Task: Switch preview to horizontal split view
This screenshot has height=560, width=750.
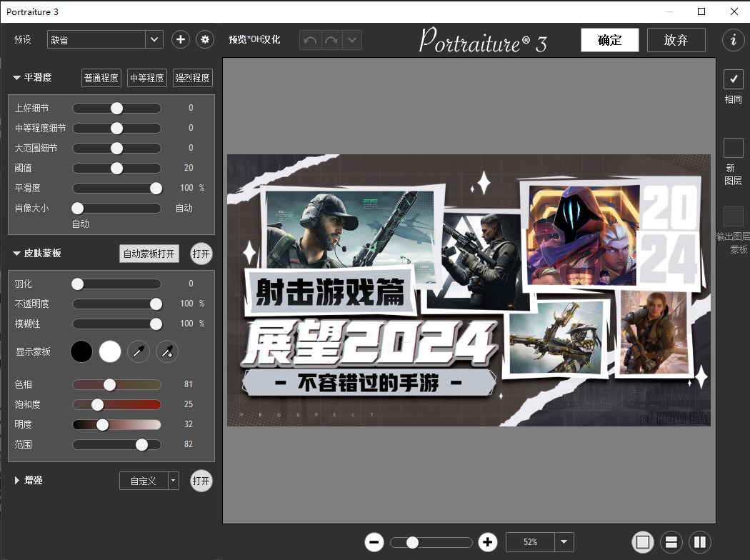Action: pyautogui.click(x=671, y=541)
